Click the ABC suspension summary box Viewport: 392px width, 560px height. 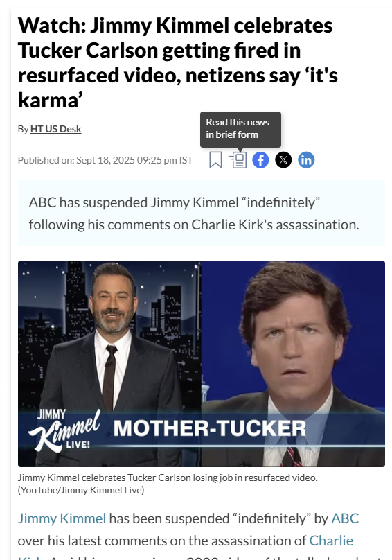click(202, 213)
